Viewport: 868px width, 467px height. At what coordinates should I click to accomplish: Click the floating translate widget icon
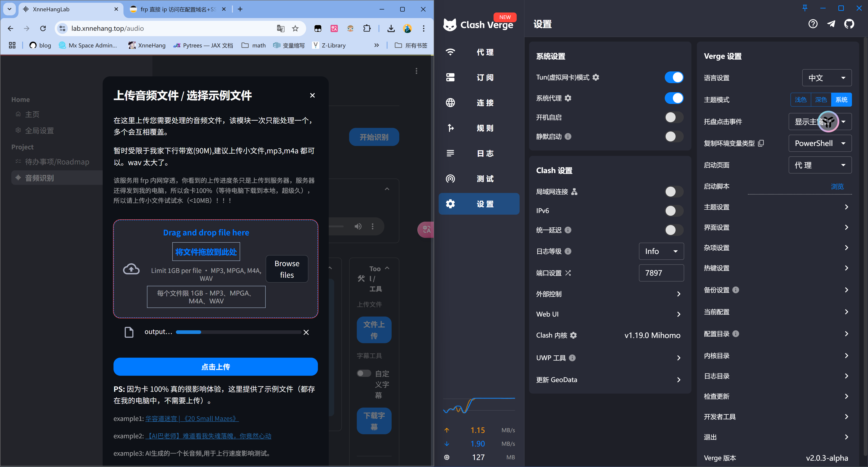(426, 230)
